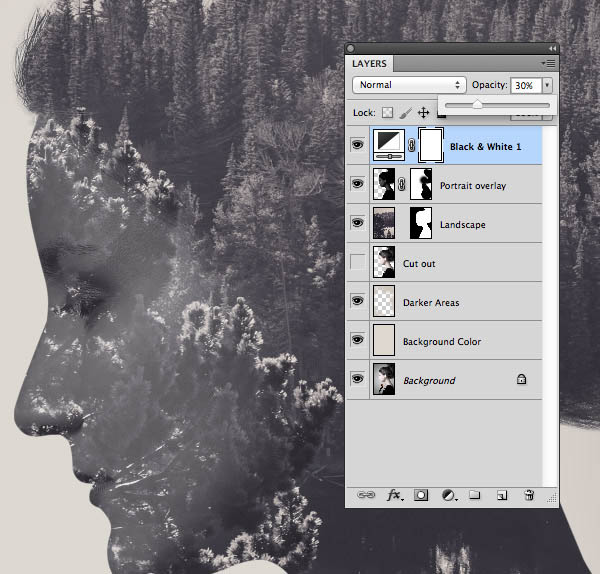Open the Normal blend mode dropdown
600x574 pixels.
409,85
